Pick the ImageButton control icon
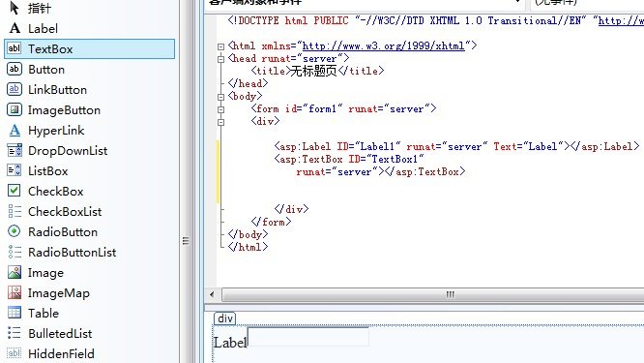The height and width of the screenshot is (363, 644). coord(15,109)
